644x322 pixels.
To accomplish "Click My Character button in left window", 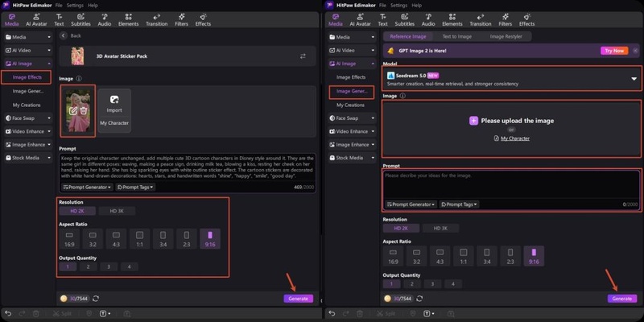I will (x=114, y=123).
